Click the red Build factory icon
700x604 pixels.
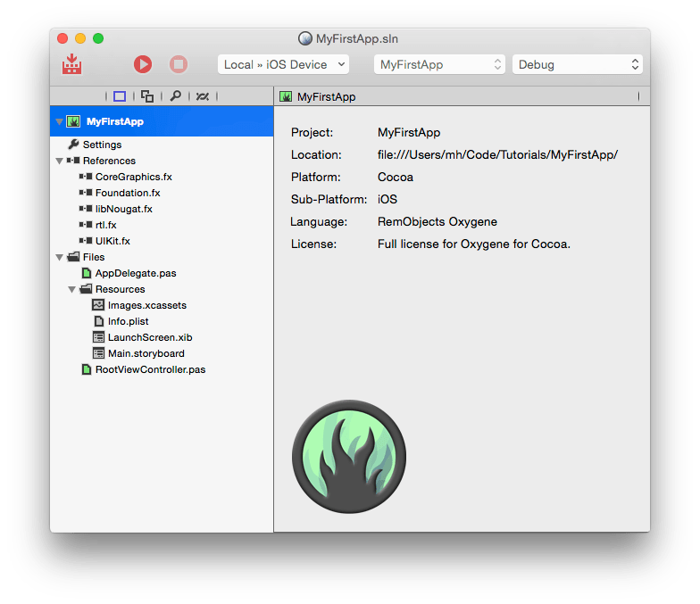coord(71,64)
